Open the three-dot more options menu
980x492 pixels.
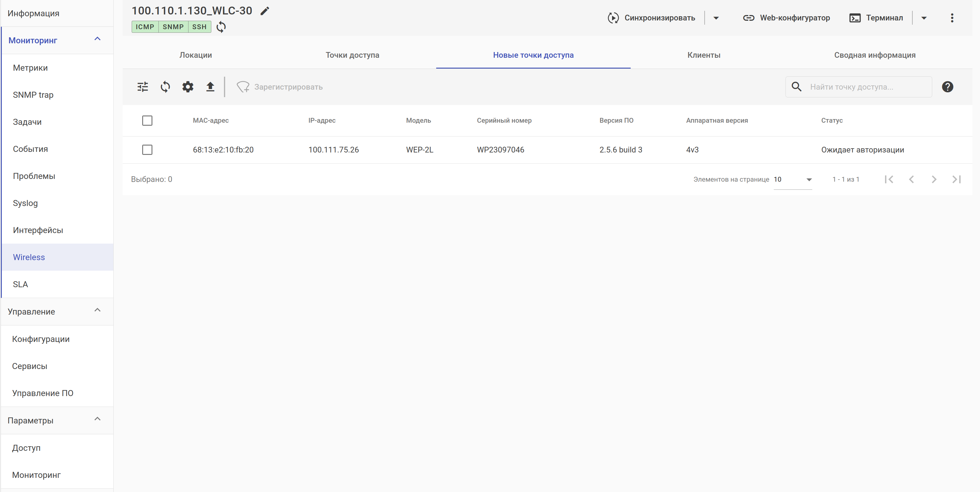(x=952, y=18)
